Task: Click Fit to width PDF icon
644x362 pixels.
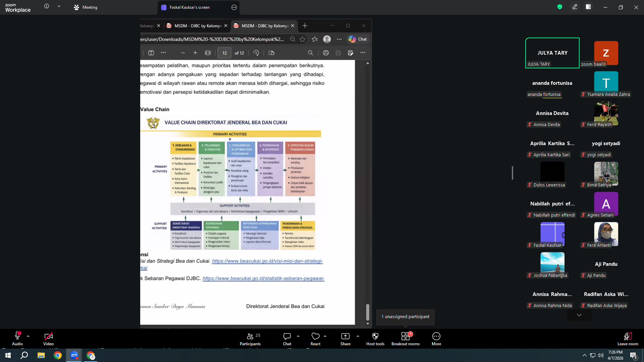Action: pyautogui.click(x=208, y=53)
